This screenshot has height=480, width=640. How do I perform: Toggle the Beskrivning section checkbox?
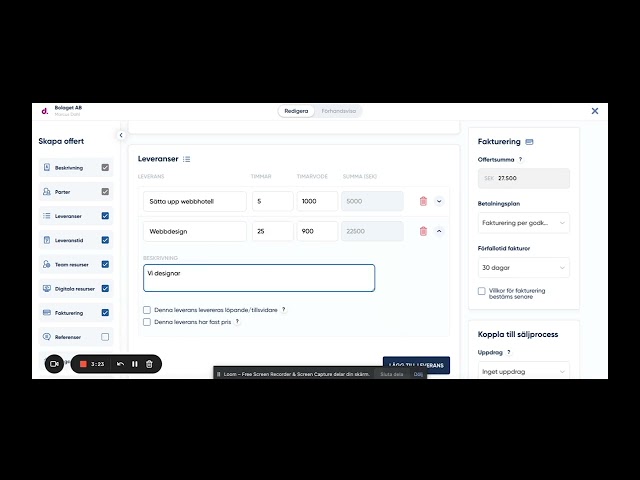tap(105, 167)
